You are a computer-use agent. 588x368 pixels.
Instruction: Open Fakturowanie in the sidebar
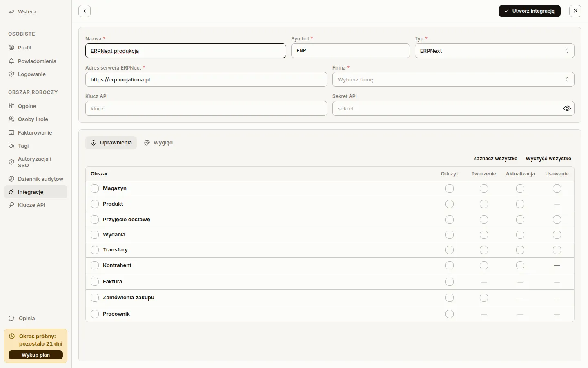tap(36, 132)
